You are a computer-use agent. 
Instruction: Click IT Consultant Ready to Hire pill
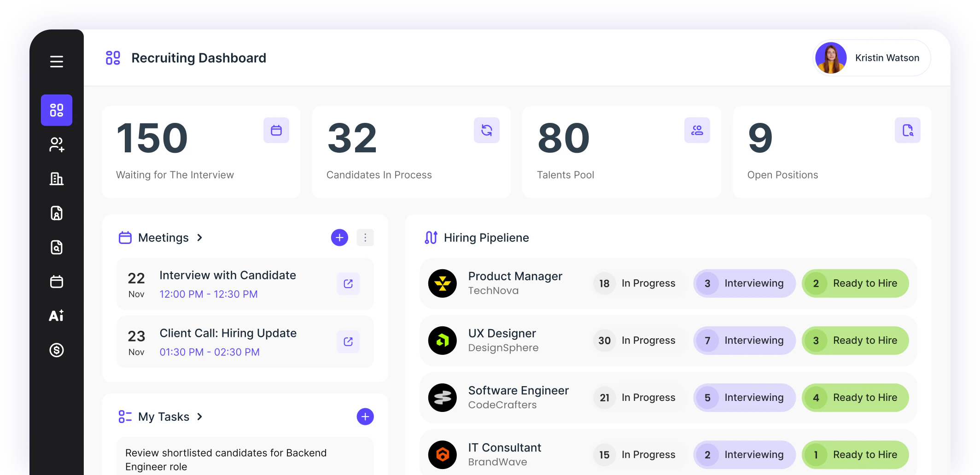[855, 455]
